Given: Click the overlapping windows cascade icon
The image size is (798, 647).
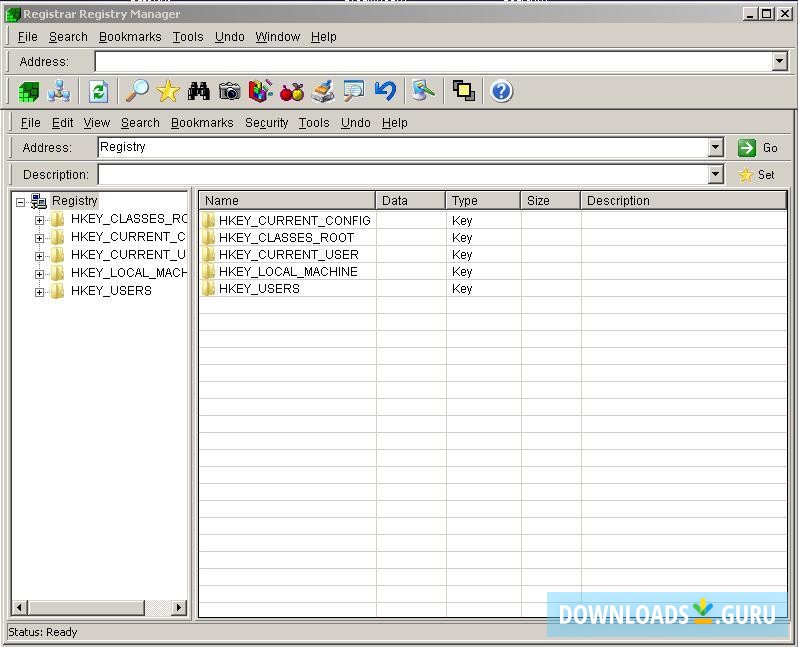Looking at the screenshot, I should pyautogui.click(x=464, y=92).
